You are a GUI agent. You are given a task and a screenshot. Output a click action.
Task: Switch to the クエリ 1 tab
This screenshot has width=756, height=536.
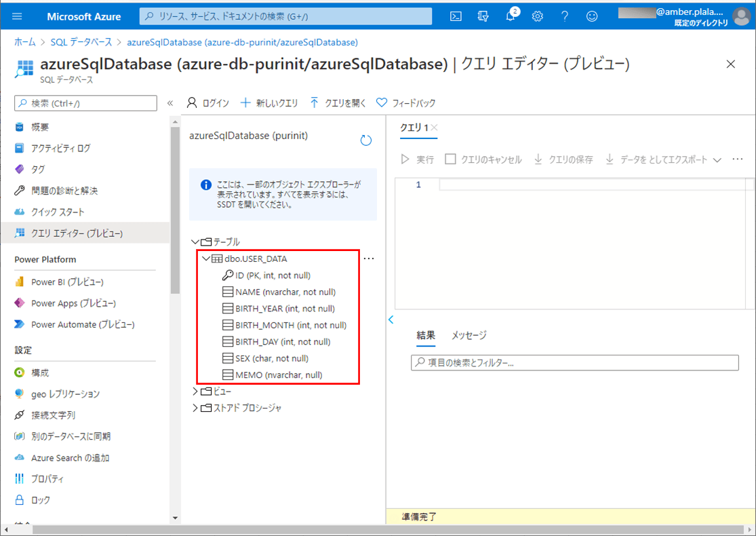[414, 128]
